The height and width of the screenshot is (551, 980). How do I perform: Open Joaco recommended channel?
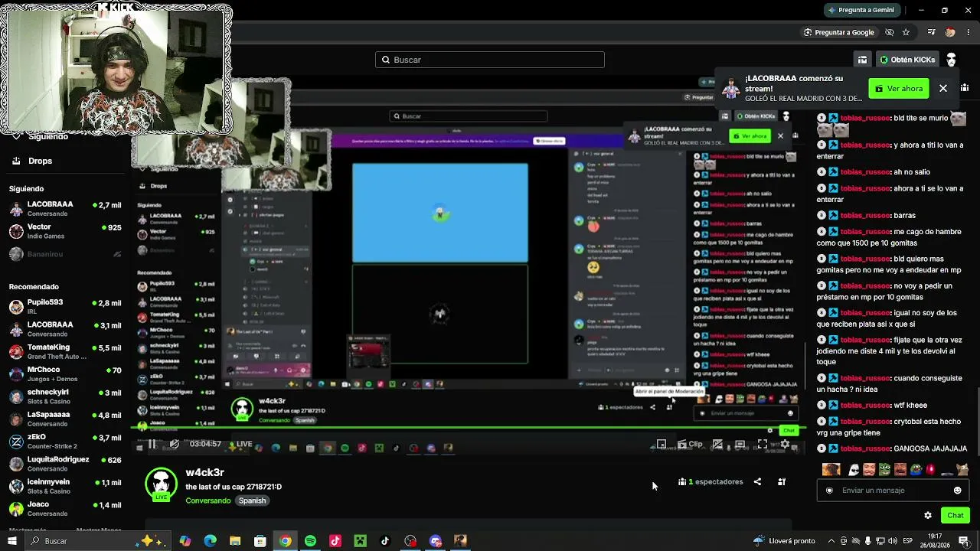pos(65,509)
